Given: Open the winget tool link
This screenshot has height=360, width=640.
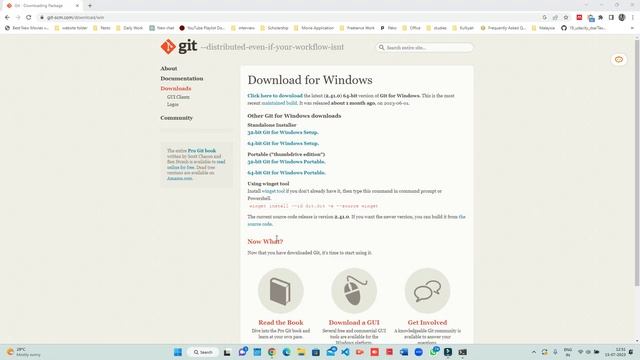Looking at the screenshot, I should [x=273, y=191].
